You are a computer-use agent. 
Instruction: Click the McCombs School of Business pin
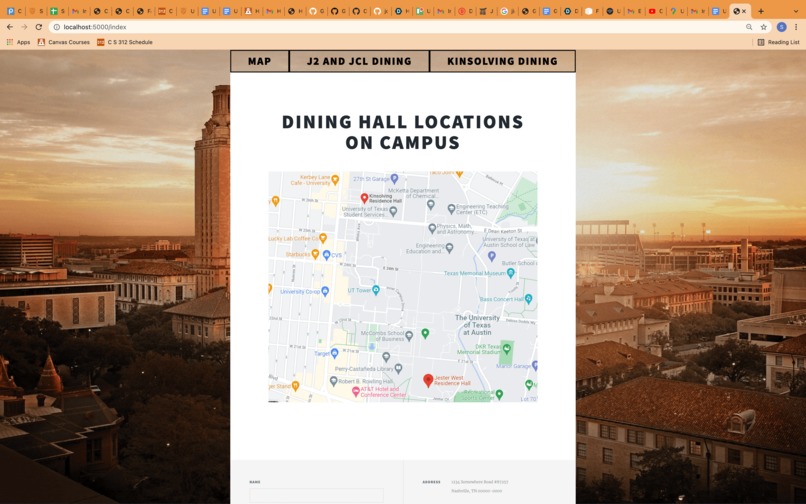coord(409,336)
